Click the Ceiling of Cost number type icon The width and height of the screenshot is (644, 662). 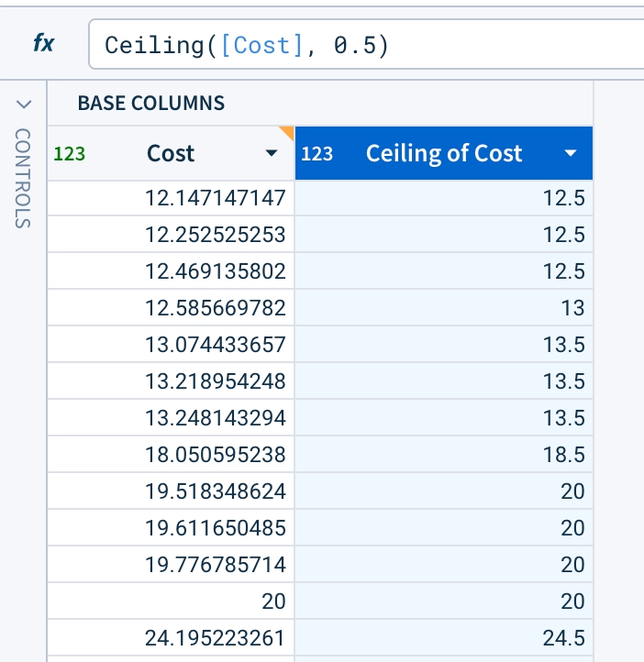click(316, 154)
